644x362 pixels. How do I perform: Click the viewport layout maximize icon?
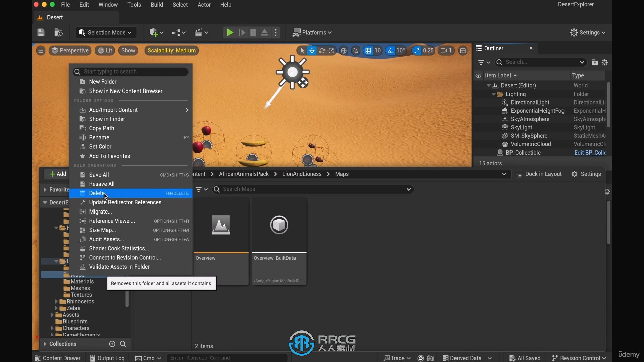click(463, 51)
